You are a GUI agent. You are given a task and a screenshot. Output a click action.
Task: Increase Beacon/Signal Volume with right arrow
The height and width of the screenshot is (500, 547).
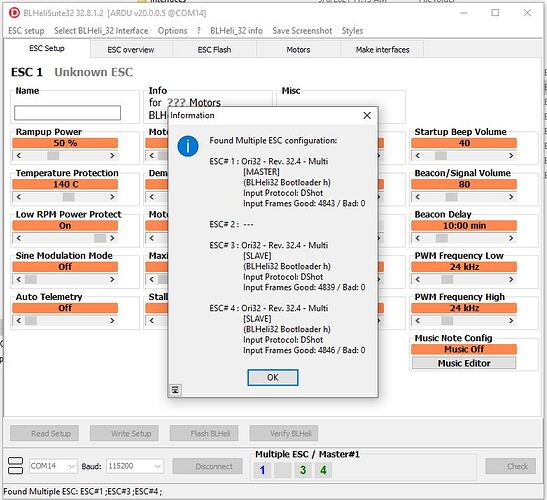tap(511, 197)
